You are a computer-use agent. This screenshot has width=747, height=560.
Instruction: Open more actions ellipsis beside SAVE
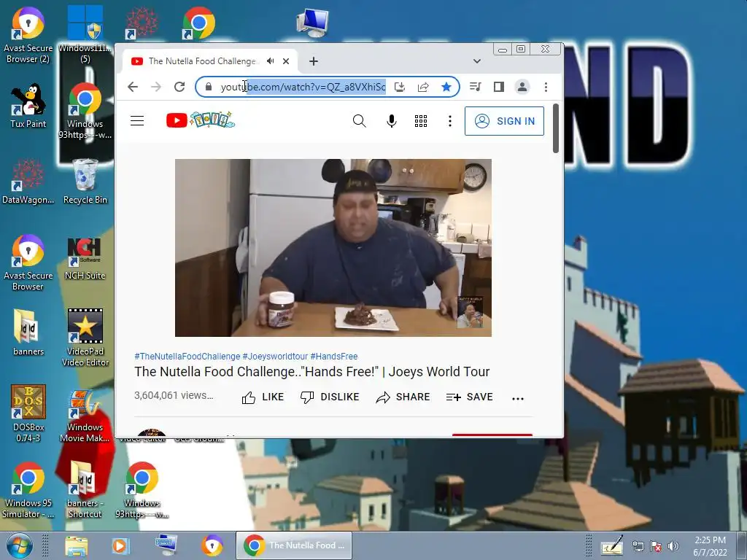tap(518, 398)
